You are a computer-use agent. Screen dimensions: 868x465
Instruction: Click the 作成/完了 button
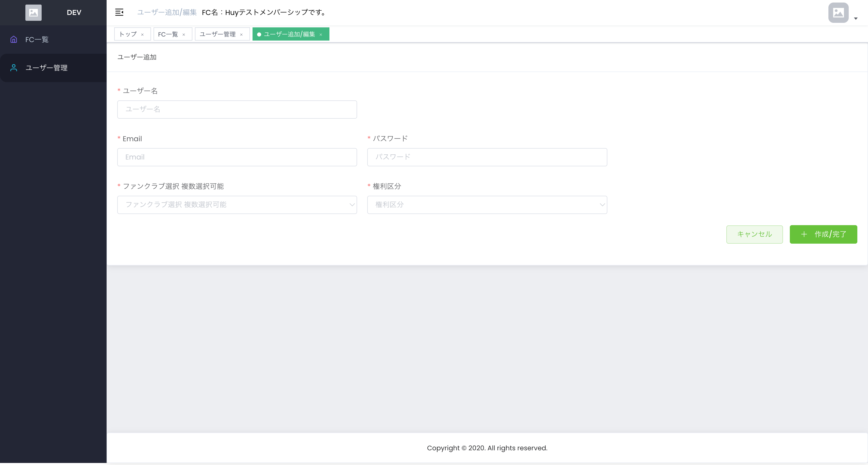tap(823, 234)
